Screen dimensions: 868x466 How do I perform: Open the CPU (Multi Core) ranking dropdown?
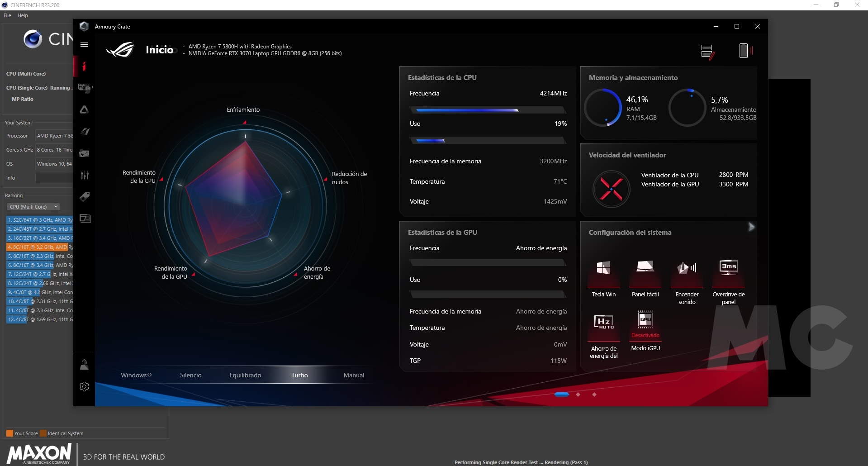(33, 207)
